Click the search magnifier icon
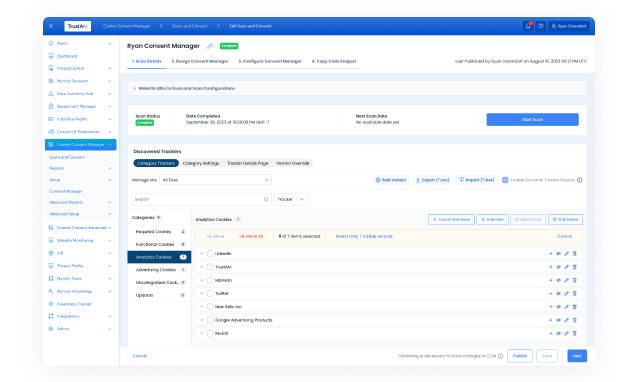This screenshot has height=382, width=639. [266, 199]
